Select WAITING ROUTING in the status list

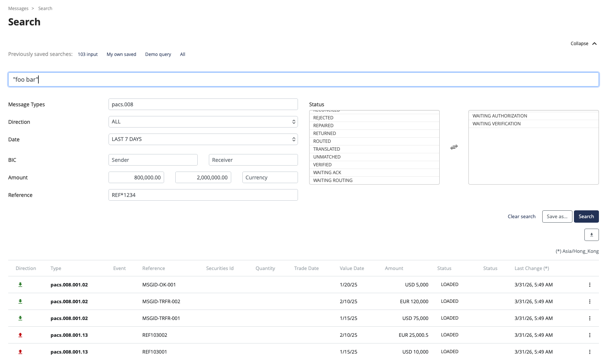pos(374,181)
